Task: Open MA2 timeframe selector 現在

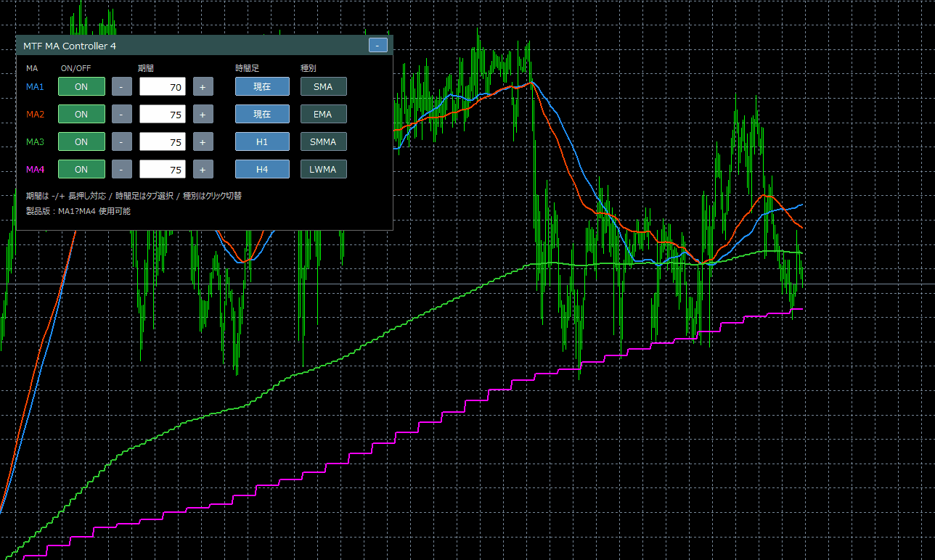Action: click(262, 114)
